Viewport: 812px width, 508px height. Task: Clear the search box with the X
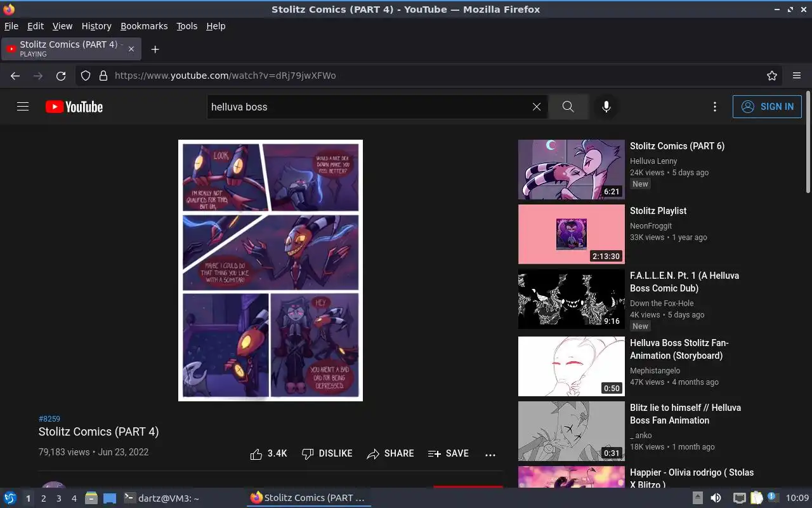click(x=537, y=107)
